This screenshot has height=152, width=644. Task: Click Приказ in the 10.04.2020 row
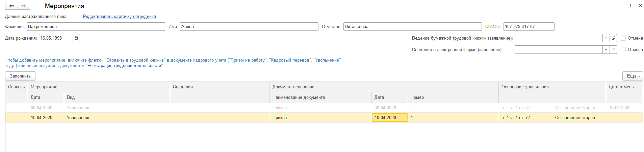click(321, 118)
